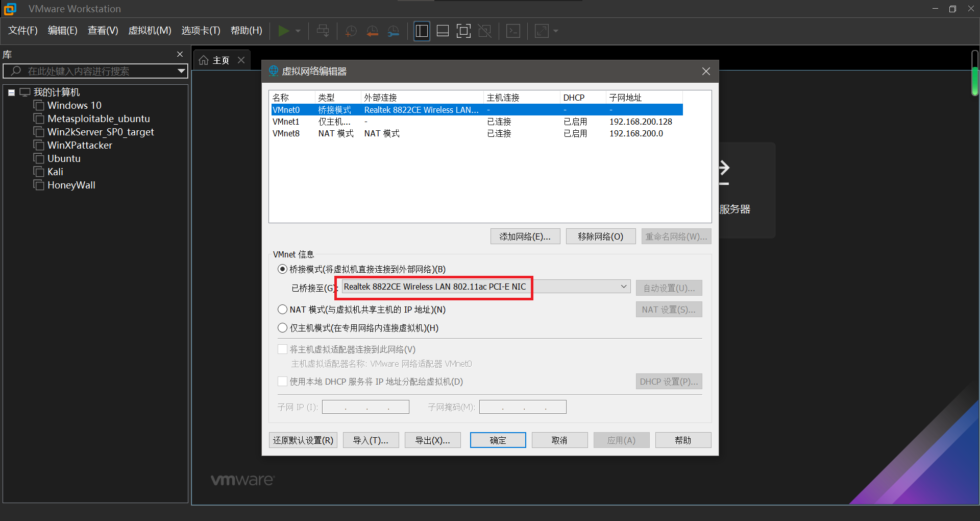Click the Windows 10 VM icon
The height and width of the screenshot is (521, 980).
point(39,105)
